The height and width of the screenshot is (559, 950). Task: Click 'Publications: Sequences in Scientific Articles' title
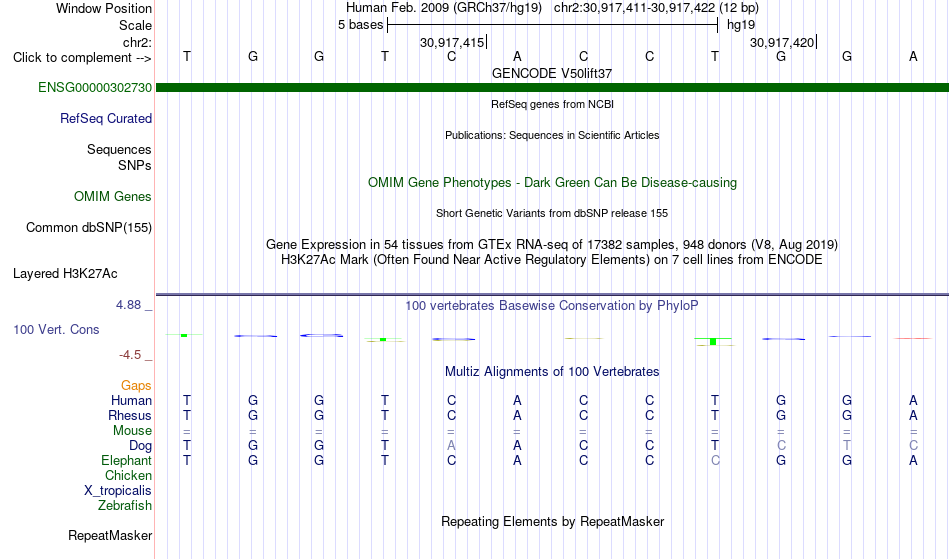click(552, 135)
